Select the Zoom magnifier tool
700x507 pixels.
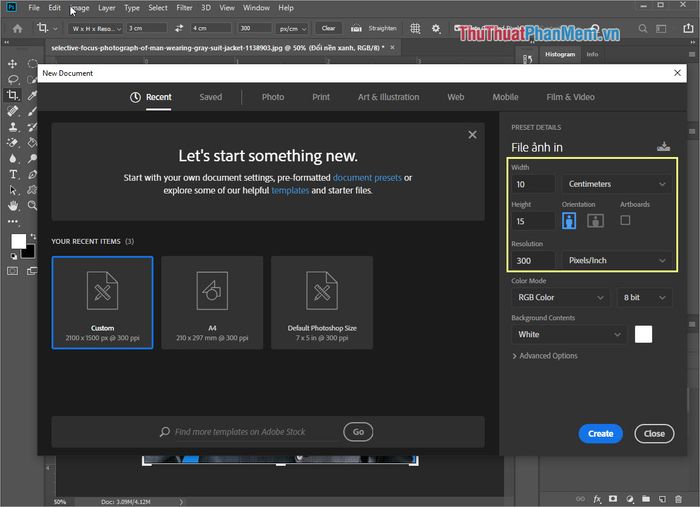click(32, 206)
